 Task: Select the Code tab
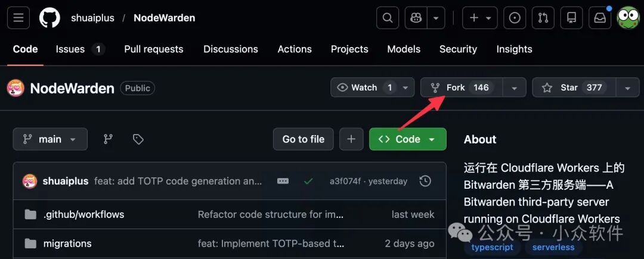click(x=26, y=49)
